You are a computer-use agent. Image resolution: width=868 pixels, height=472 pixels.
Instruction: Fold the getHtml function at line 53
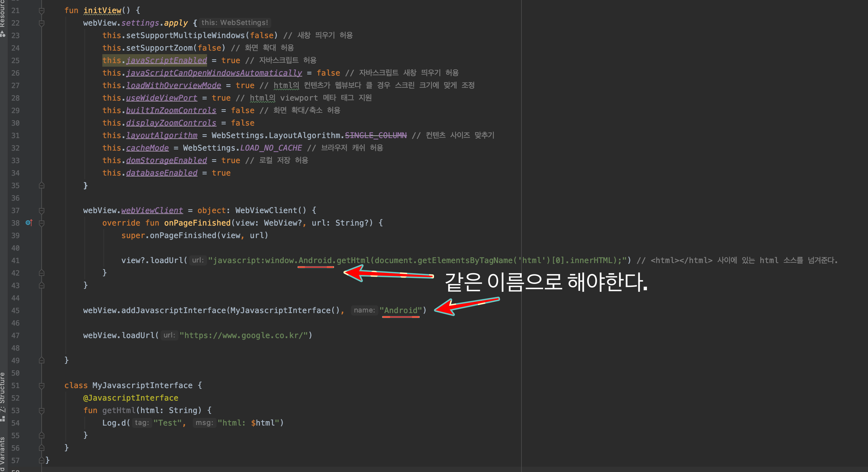coord(41,411)
